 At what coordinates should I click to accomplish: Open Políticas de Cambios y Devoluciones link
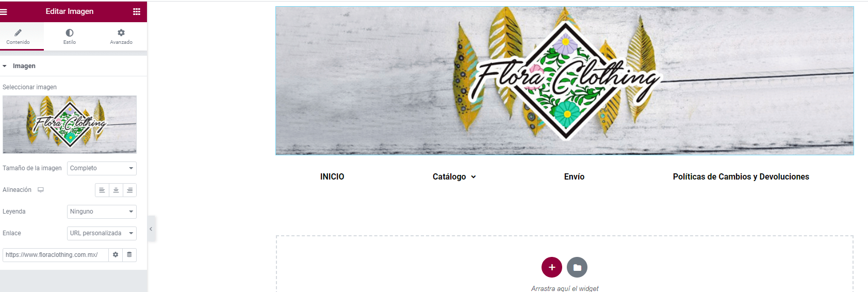[x=741, y=176]
